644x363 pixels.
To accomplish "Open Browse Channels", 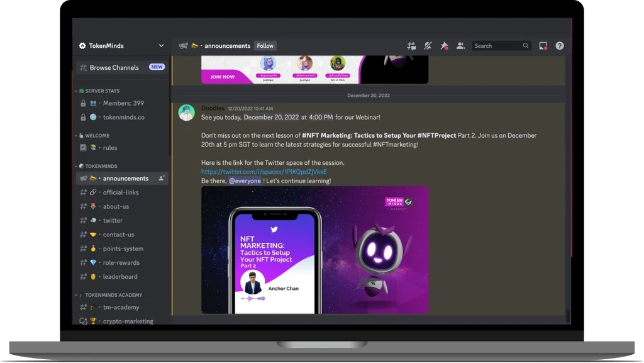I will click(121, 68).
